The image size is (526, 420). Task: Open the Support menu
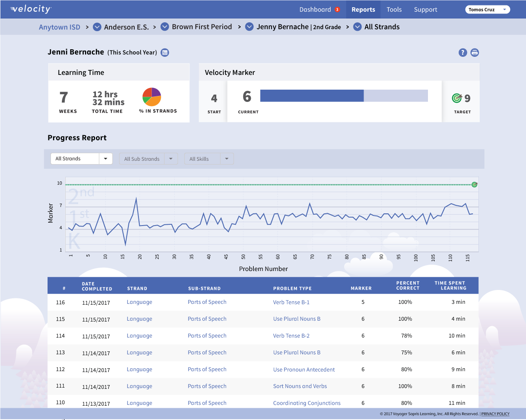point(425,10)
